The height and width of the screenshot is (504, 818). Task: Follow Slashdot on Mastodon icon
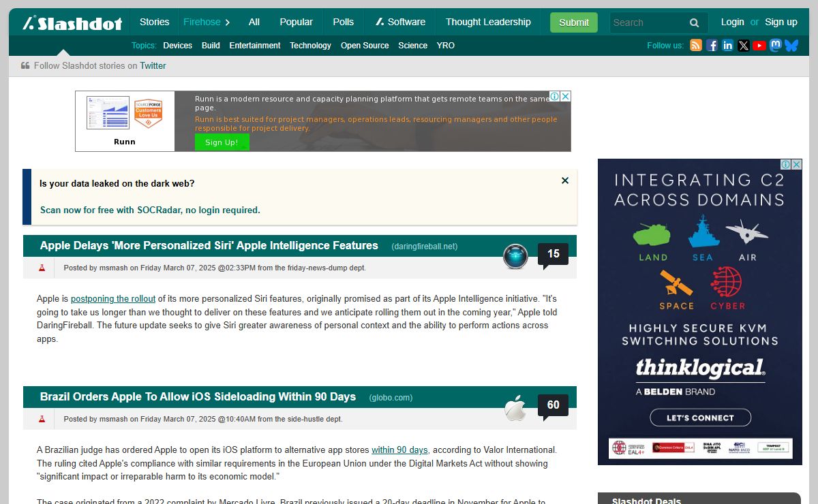(776, 46)
